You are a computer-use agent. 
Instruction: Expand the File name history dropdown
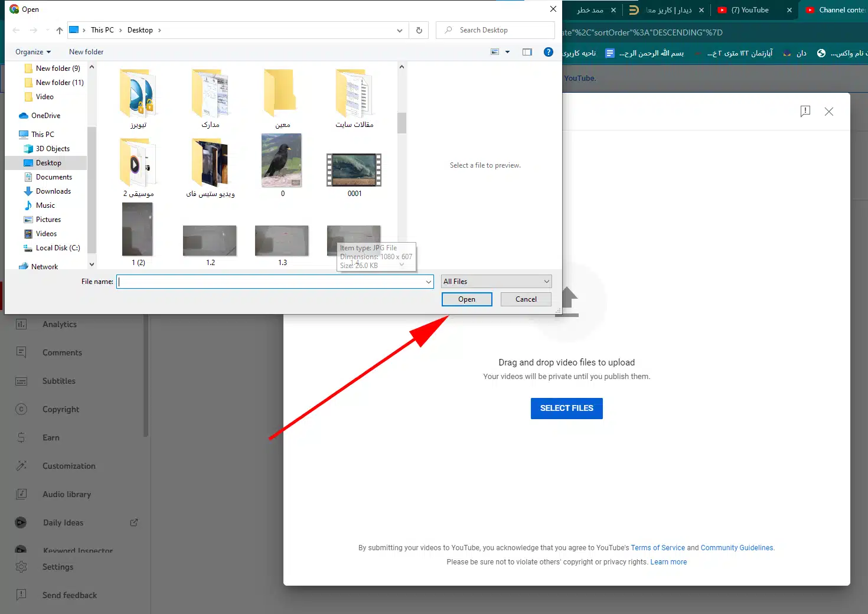coord(429,282)
